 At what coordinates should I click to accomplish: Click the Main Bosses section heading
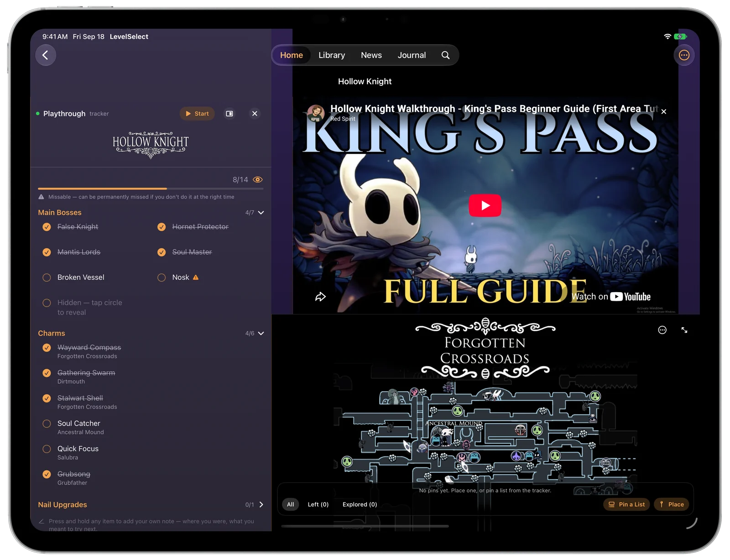pyautogui.click(x=60, y=213)
